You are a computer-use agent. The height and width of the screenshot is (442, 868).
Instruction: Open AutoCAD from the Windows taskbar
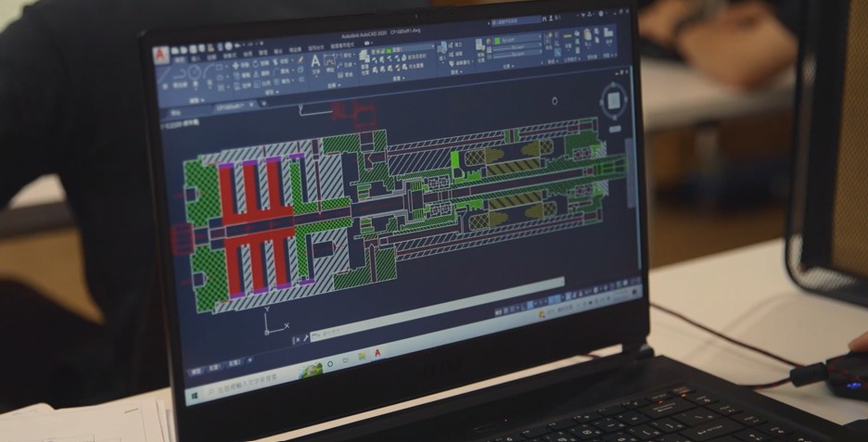pos(377,354)
